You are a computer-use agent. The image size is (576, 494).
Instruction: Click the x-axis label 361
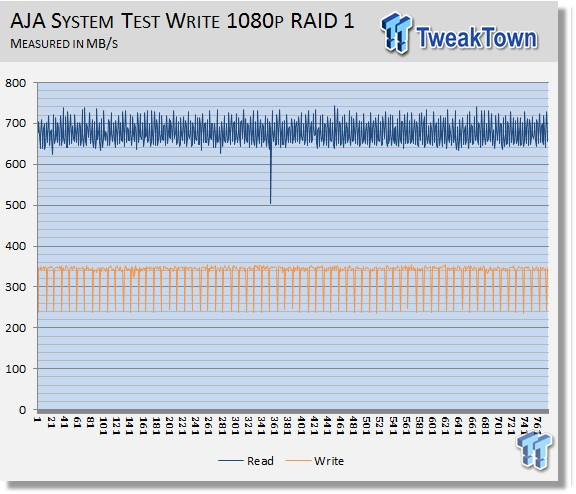coord(274,426)
